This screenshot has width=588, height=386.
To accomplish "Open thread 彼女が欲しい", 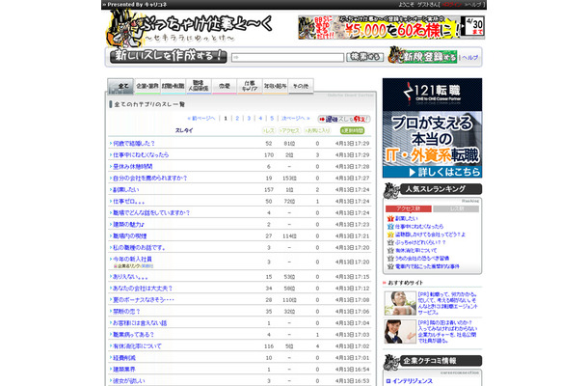I will [128, 381].
